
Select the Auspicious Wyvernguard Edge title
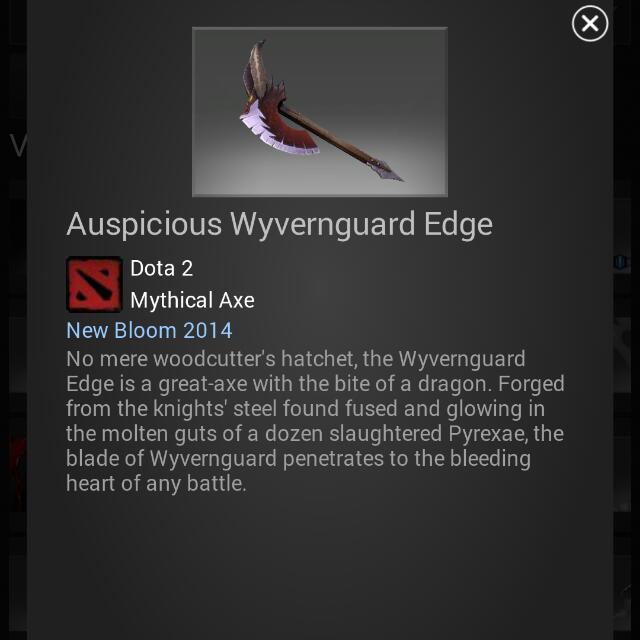279,224
